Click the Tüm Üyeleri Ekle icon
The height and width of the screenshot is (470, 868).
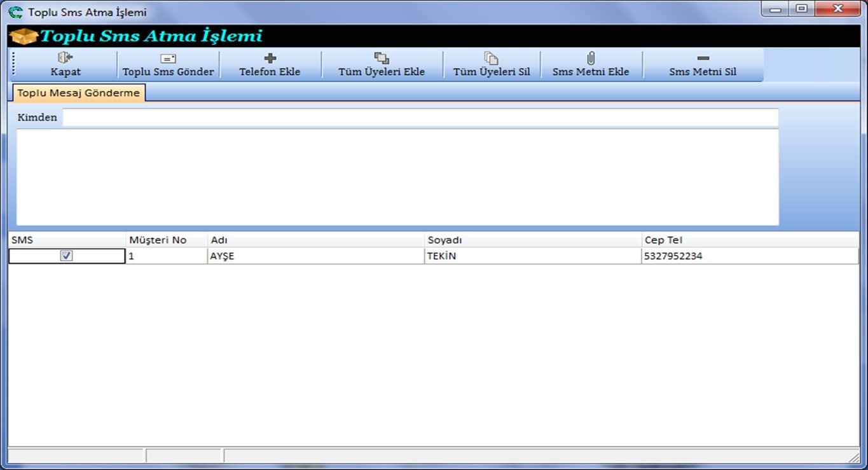pyautogui.click(x=381, y=58)
